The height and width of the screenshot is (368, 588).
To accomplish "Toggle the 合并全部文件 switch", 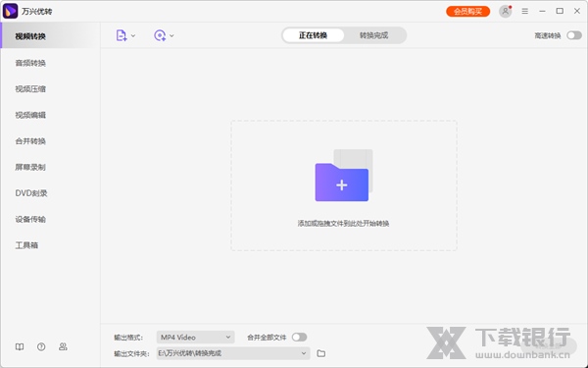I will (299, 338).
